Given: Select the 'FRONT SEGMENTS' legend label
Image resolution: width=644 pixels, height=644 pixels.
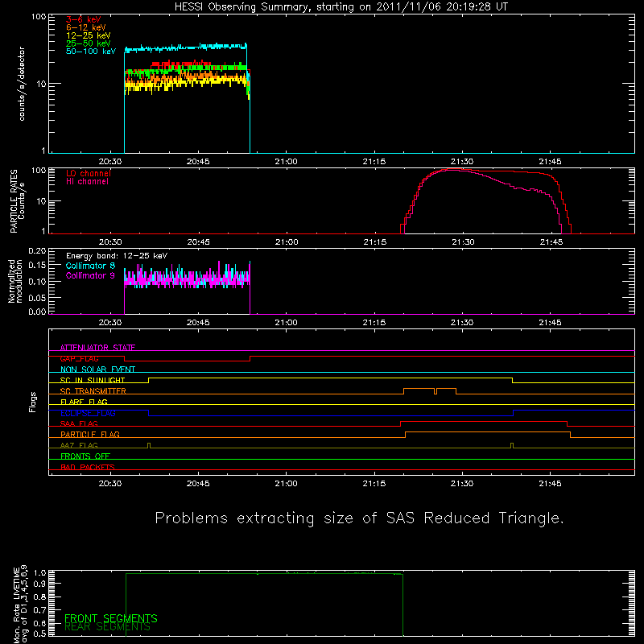Looking at the screenshot, I should coord(111,618).
